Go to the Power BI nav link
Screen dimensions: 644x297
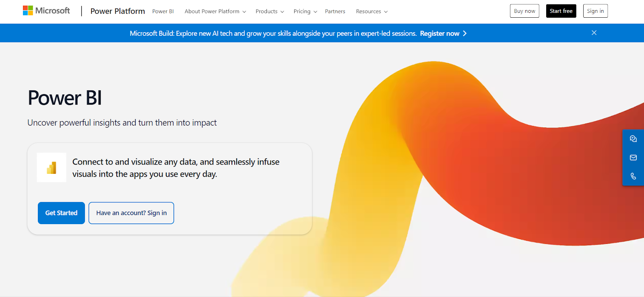coord(163,11)
